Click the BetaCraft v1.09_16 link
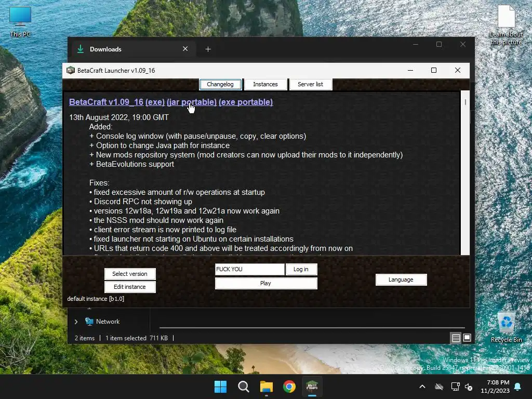This screenshot has width=532, height=399. pos(106,102)
